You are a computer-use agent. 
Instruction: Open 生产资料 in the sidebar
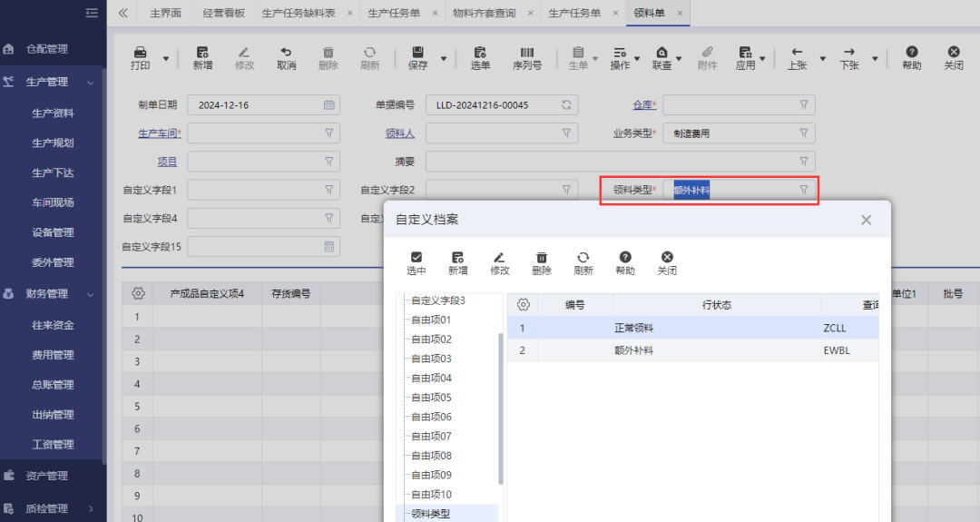point(54,113)
